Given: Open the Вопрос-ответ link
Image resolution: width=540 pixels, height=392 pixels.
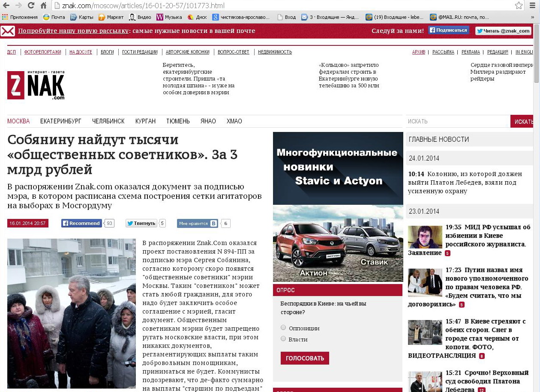Looking at the screenshot, I should click(234, 52).
